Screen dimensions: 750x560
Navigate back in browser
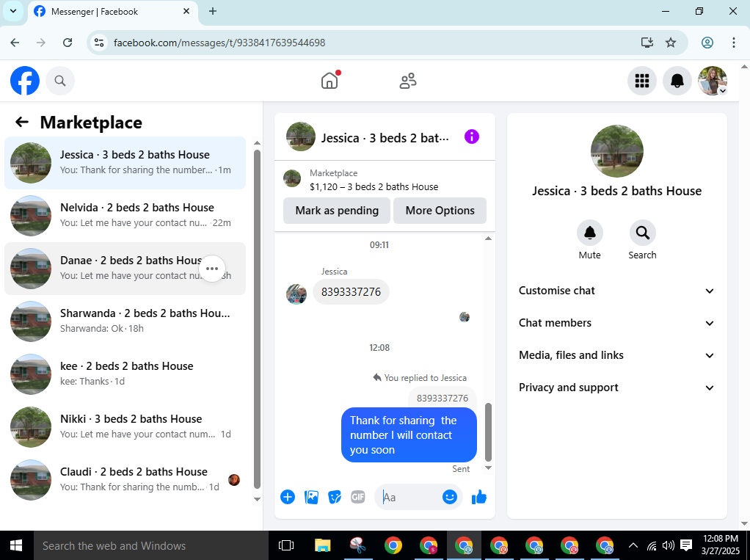coord(15,43)
